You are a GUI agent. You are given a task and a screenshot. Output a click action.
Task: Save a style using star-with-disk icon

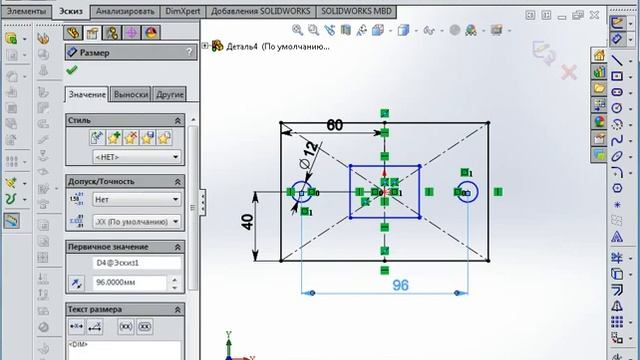point(147,138)
